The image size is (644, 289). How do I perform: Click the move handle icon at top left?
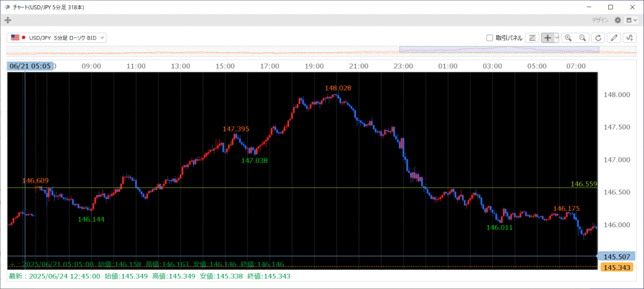pyautogui.click(x=8, y=20)
